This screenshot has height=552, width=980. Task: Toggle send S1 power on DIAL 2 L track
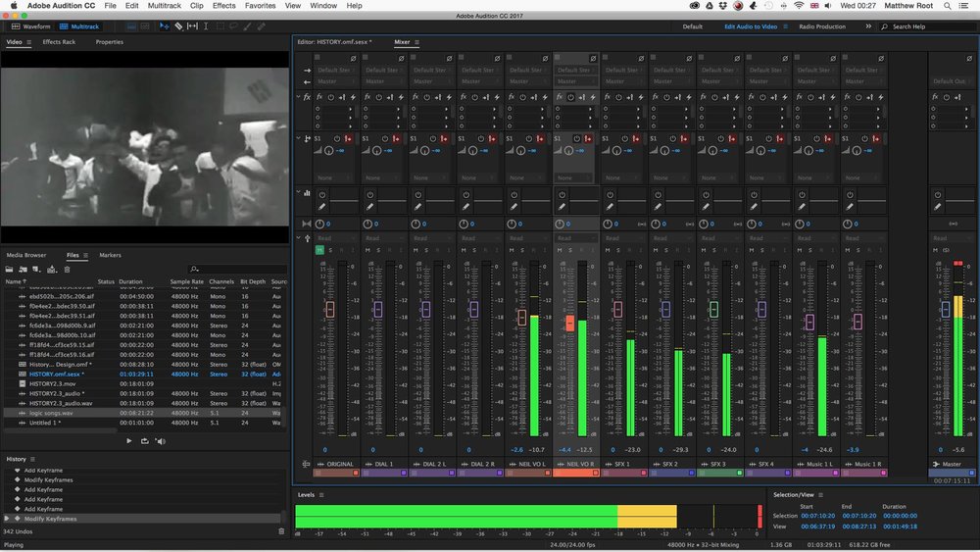click(x=432, y=138)
